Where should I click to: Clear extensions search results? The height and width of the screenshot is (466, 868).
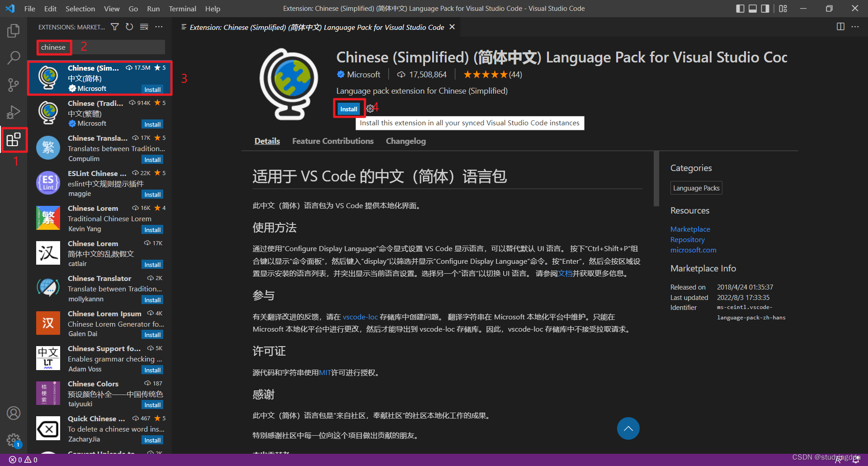pos(144,27)
